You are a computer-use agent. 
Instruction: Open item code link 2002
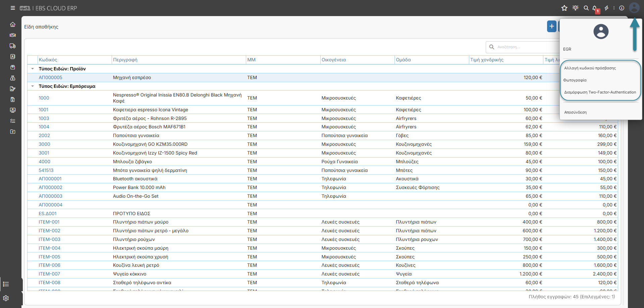pos(44,135)
